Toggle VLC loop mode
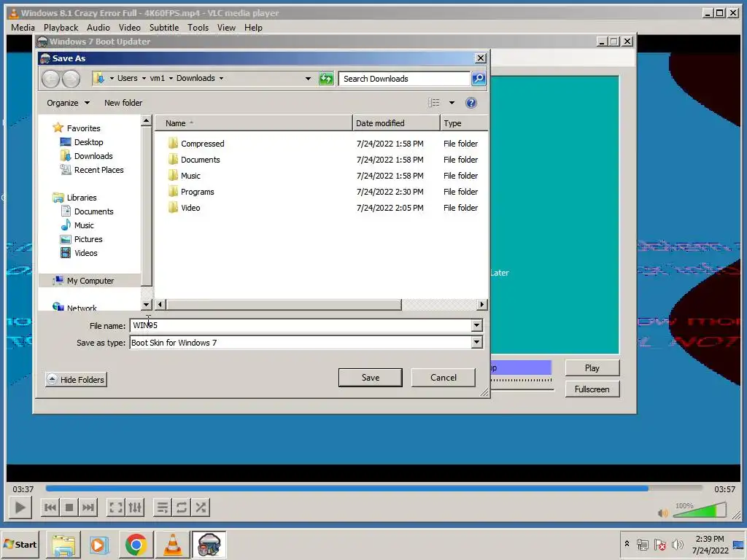Viewport: 747px width, 560px height. (x=182, y=507)
